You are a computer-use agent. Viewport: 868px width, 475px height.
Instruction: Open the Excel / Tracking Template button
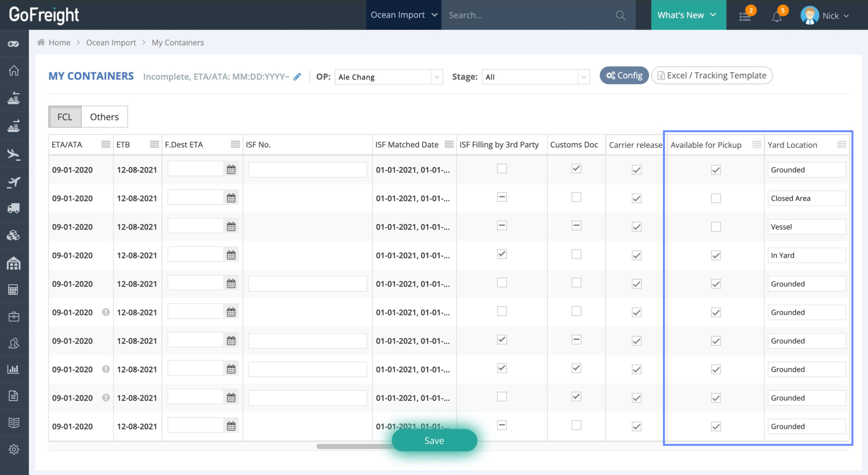[x=712, y=75]
